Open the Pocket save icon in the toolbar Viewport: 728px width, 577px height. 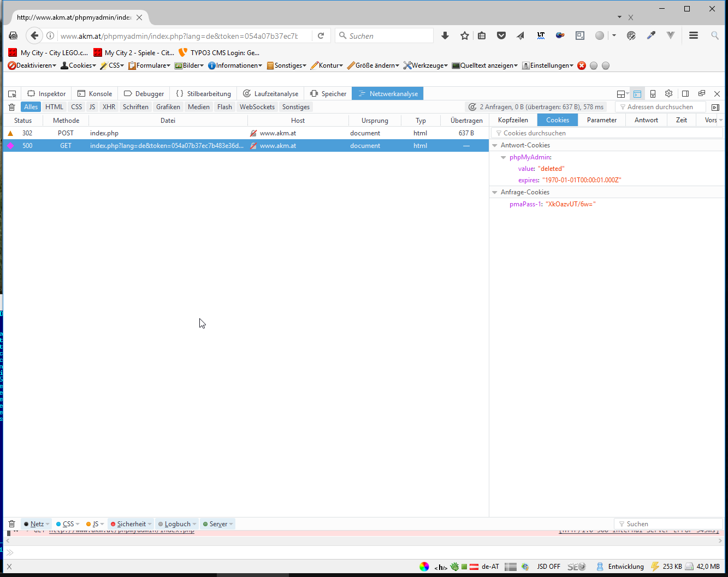click(x=501, y=35)
